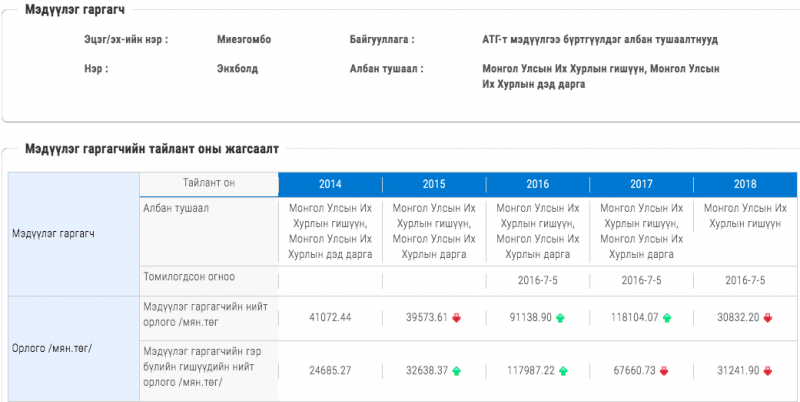800x402 pixels.
Task: Click the 24685.27 family income value
Action: pos(330,370)
